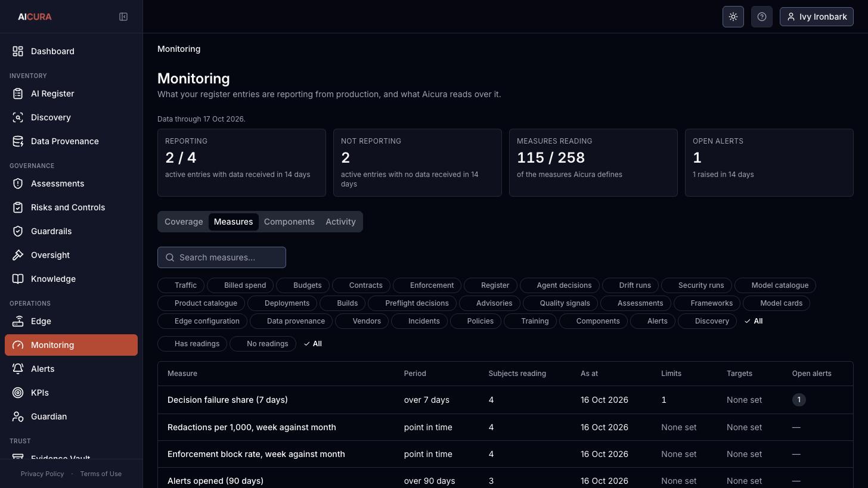Select the Data provenance filter chip
Viewport: 868px width, 488px height.
click(x=291, y=321)
